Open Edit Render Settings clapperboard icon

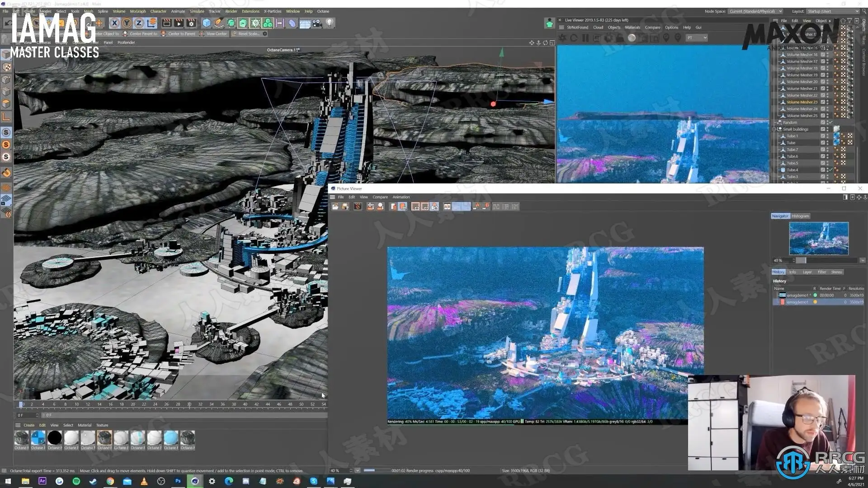pos(191,23)
